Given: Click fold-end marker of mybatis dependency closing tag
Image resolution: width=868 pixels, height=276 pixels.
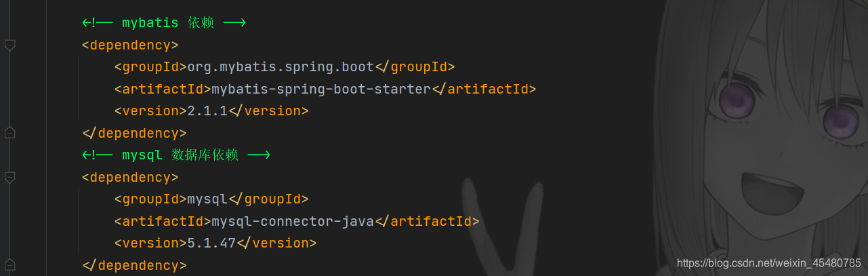Looking at the screenshot, I should [x=9, y=132].
